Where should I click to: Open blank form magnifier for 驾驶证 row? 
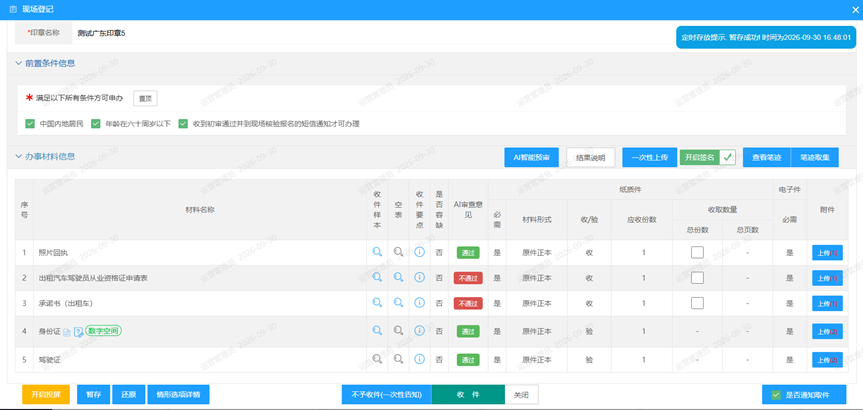pos(398,359)
